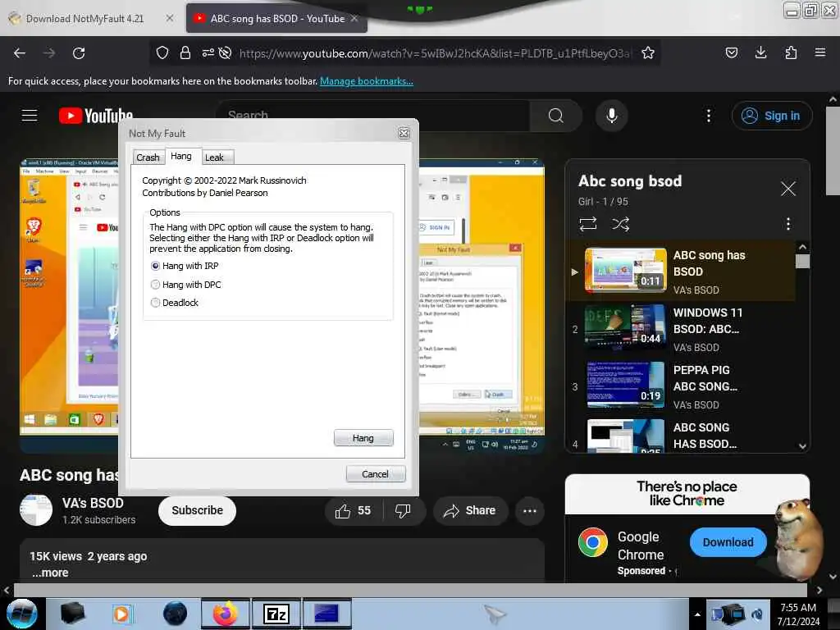Switch to Download NotMyFault 4.21 browser tab

pos(84,19)
